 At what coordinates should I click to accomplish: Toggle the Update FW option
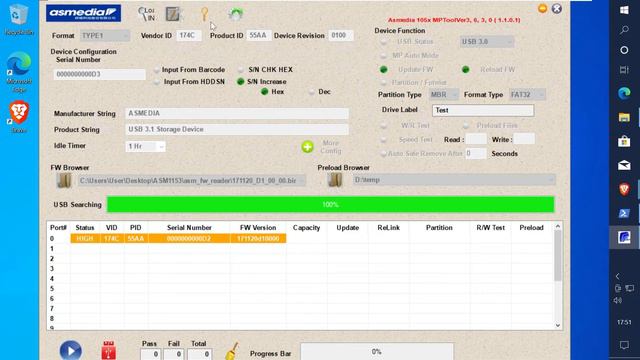pos(384,70)
